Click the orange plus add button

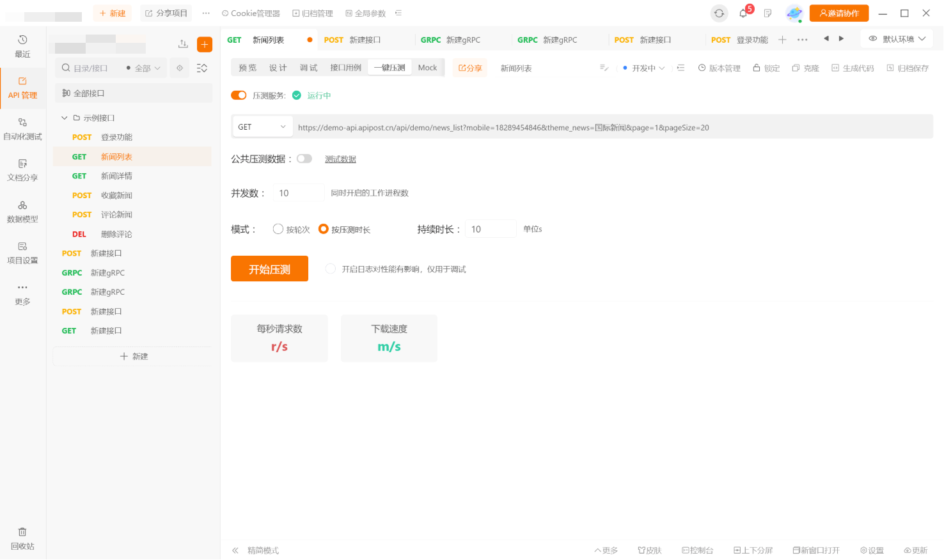click(x=205, y=44)
